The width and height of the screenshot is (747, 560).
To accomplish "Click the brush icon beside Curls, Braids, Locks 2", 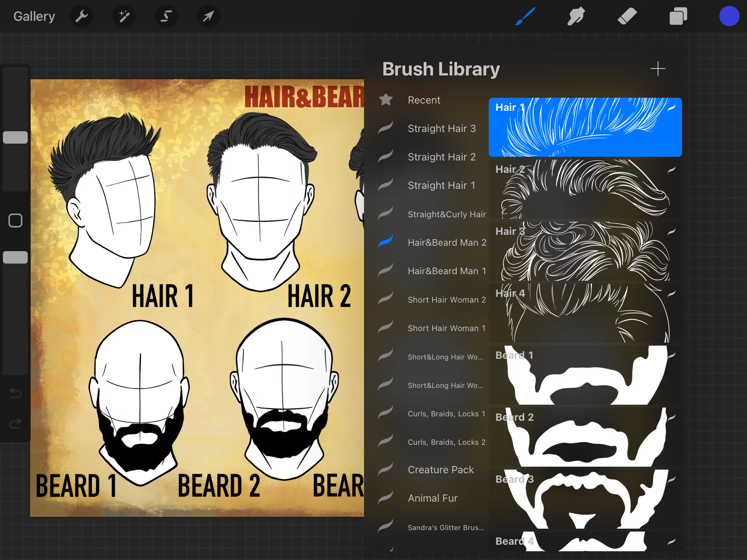I will (386, 440).
